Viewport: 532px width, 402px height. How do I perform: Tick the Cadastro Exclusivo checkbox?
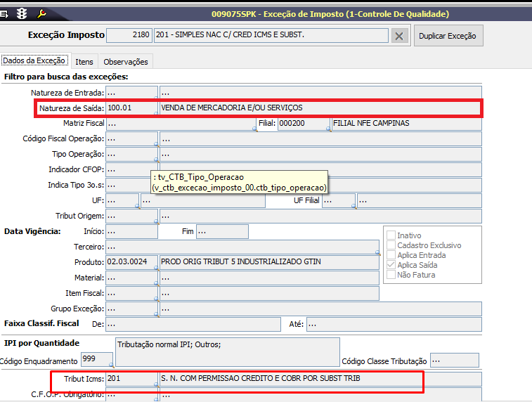click(391, 245)
